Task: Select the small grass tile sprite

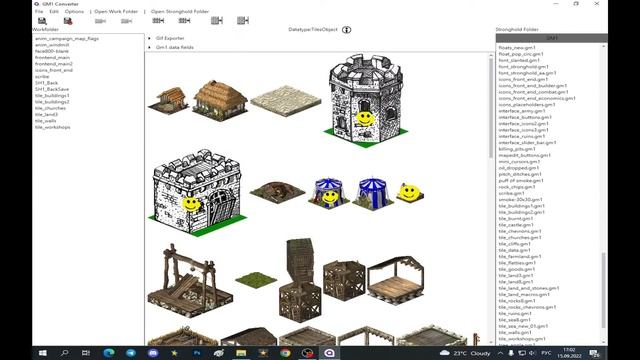Action: 256,280
